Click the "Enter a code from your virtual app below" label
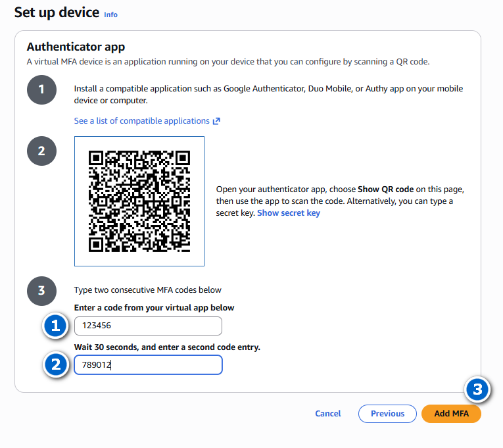The height and width of the screenshot is (448, 503). click(154, 308)
